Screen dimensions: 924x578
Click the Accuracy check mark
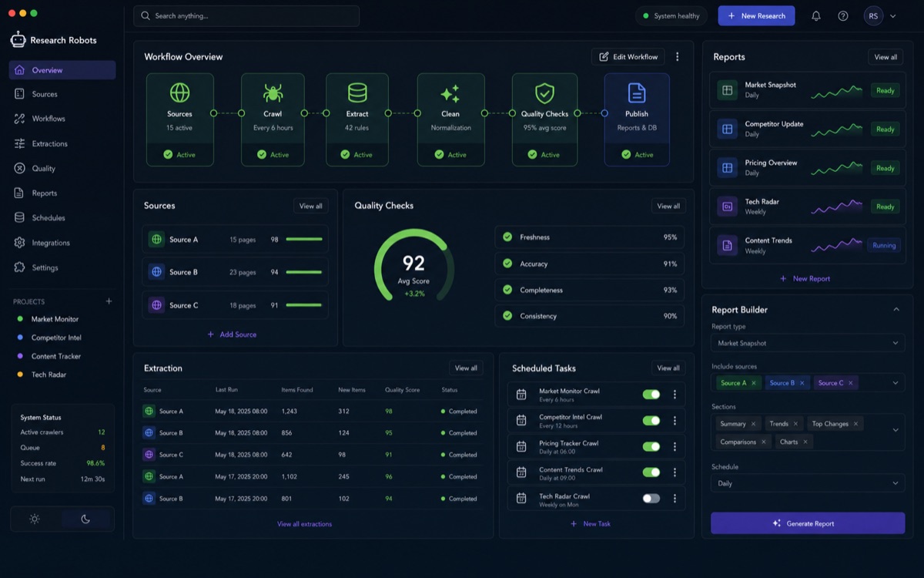pyautogui.click(x=507, y=264)
